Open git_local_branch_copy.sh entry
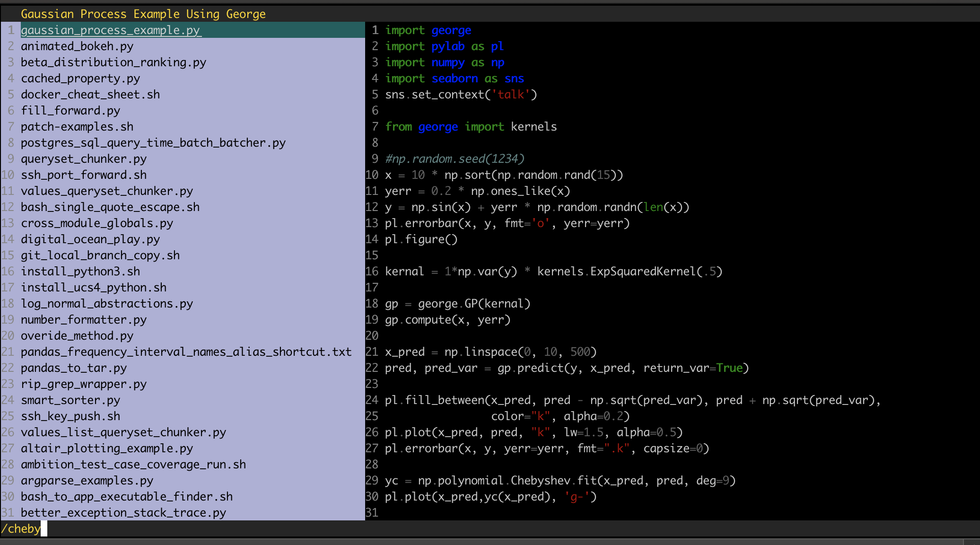Viewport: 980px width, 545px height. [100, 255]
